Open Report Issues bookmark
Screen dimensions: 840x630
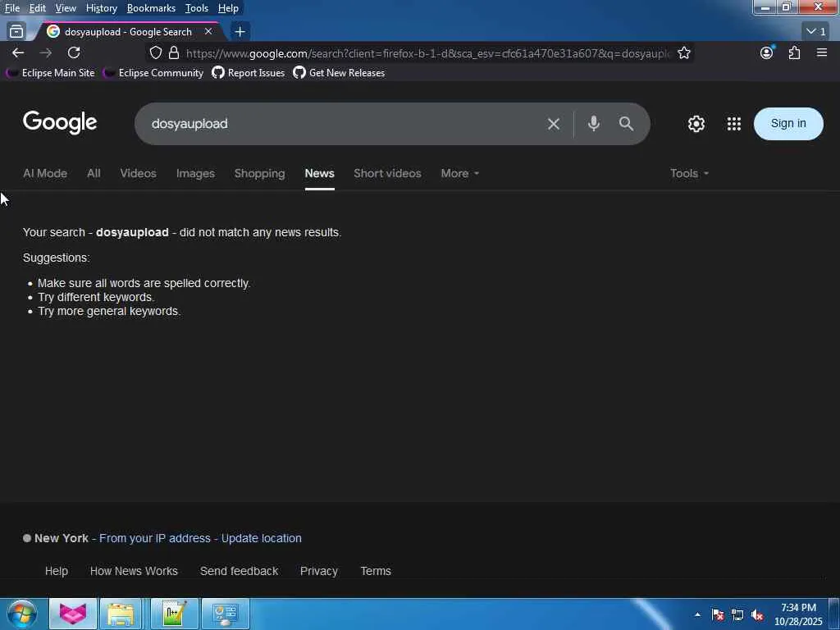pos(249,73)
